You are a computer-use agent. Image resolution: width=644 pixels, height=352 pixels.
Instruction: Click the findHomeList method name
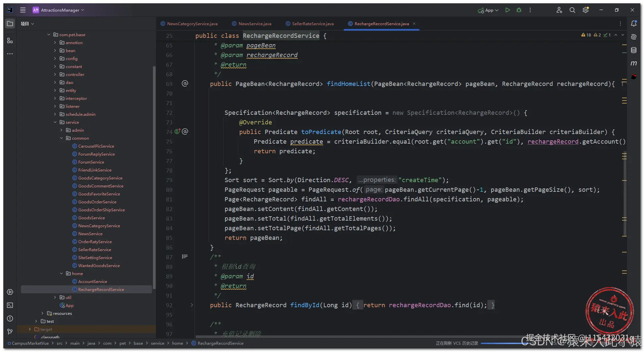pos(348,84)
